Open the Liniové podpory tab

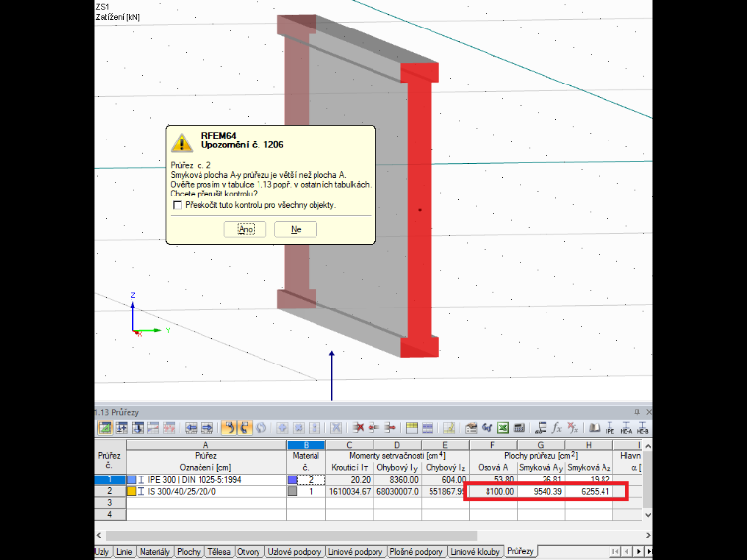[x=356, y=551]
